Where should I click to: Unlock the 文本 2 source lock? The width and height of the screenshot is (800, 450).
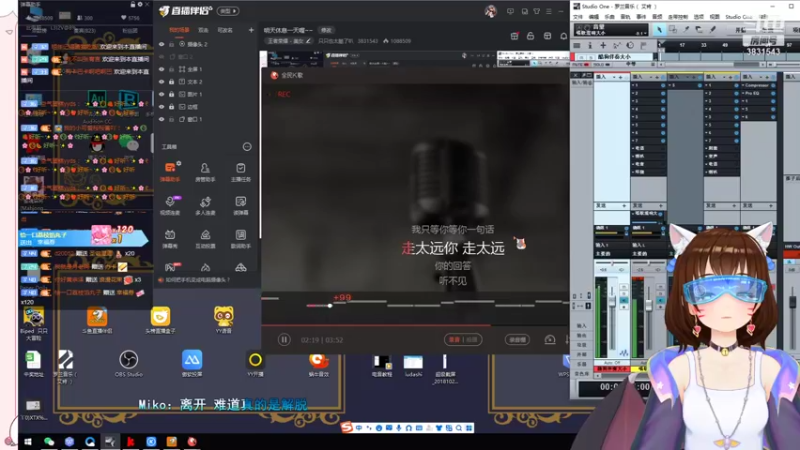(172, 82)
